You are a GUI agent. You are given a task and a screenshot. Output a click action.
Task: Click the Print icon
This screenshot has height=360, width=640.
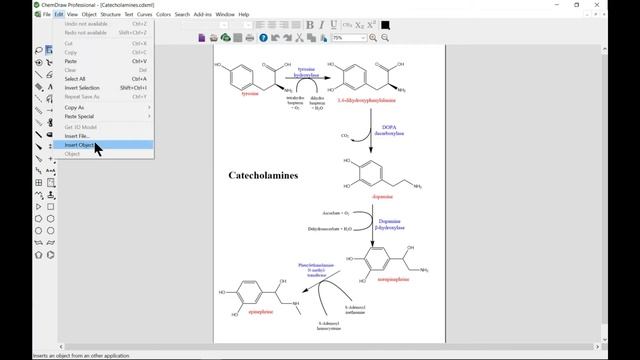250,38
